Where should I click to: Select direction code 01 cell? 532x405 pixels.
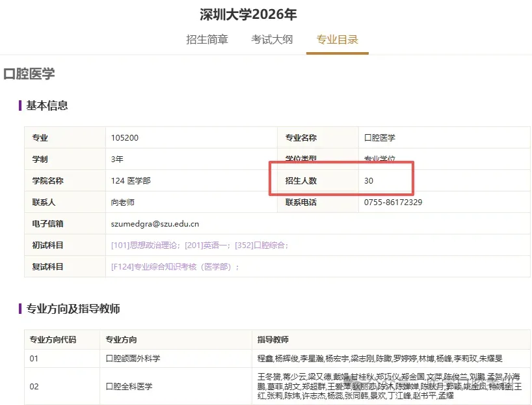point(62,359)
